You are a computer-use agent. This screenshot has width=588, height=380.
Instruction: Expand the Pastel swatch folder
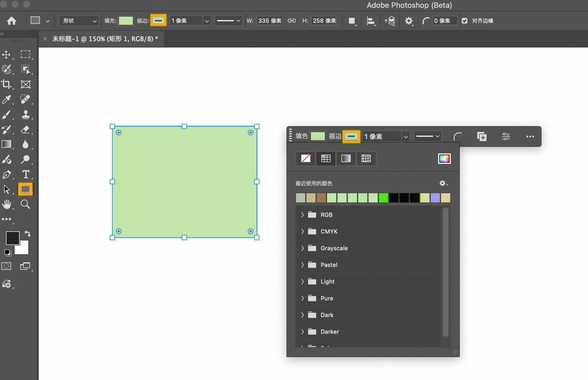(302, 265)
